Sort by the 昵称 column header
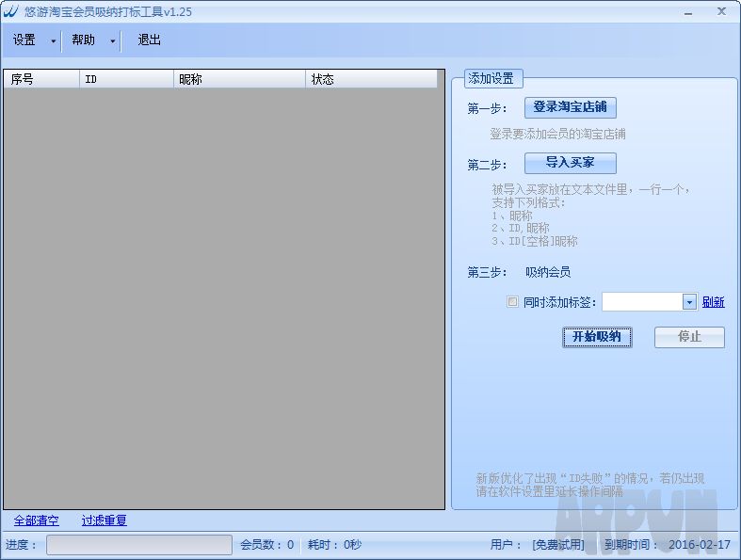This screenshot has width=741, height=560. (x=239, y=79)
